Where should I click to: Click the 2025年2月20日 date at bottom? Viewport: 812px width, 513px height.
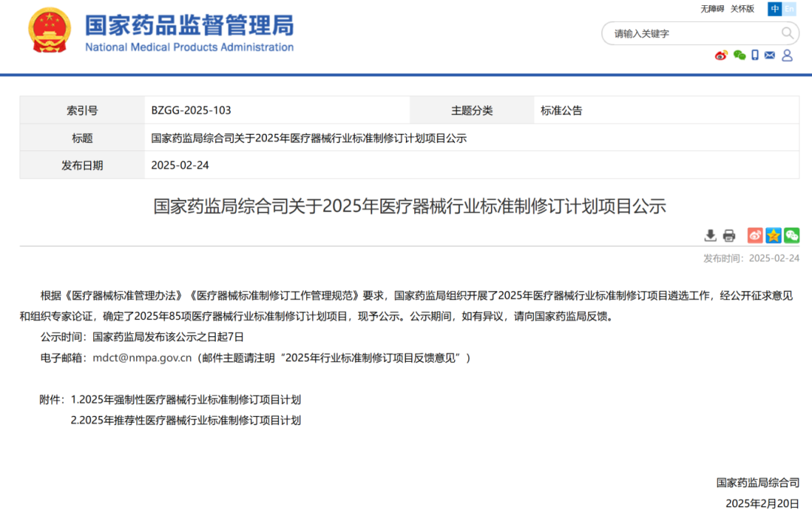[x=762, y=504]
